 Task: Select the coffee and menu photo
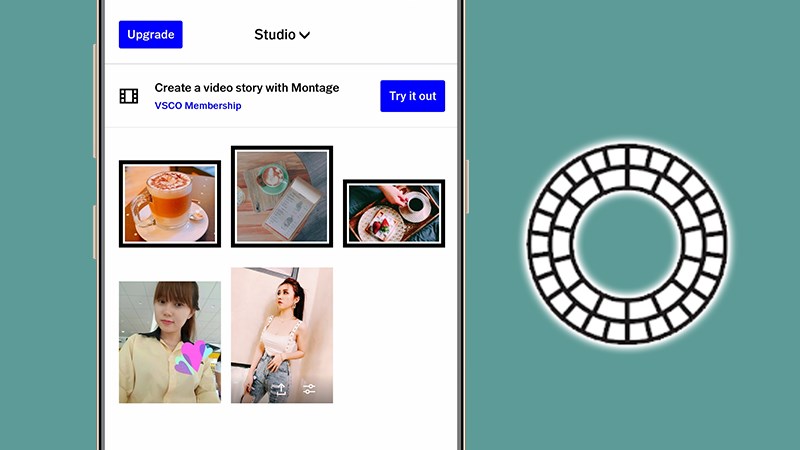[282, 196]
